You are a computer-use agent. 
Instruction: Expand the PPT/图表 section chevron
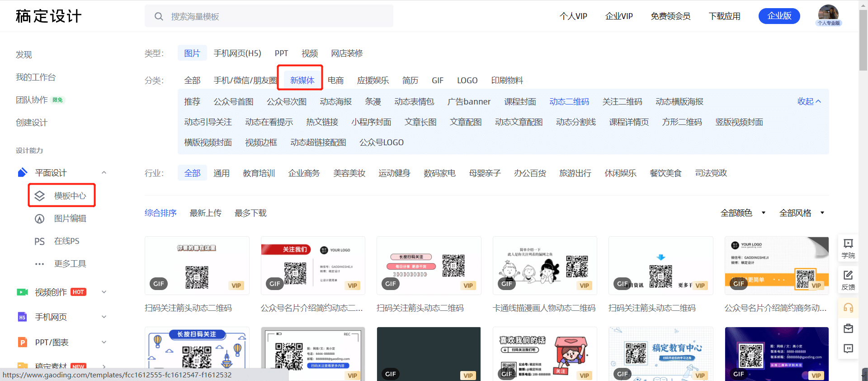104,342
